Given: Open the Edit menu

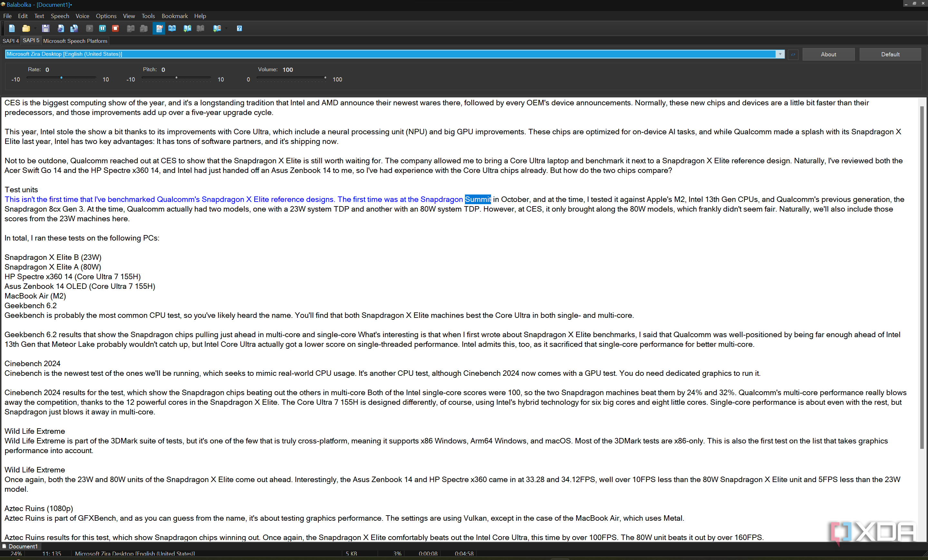Looking at the screenshot, I should (x=23, y=16).
